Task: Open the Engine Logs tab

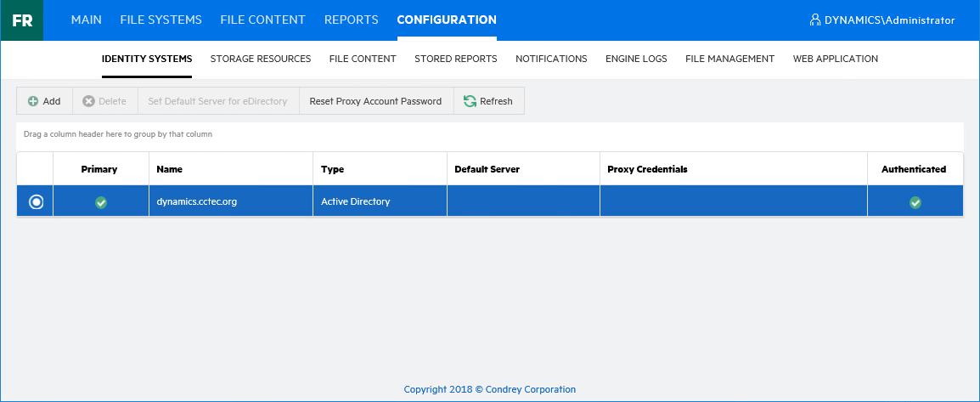Action: pos(636,59)
